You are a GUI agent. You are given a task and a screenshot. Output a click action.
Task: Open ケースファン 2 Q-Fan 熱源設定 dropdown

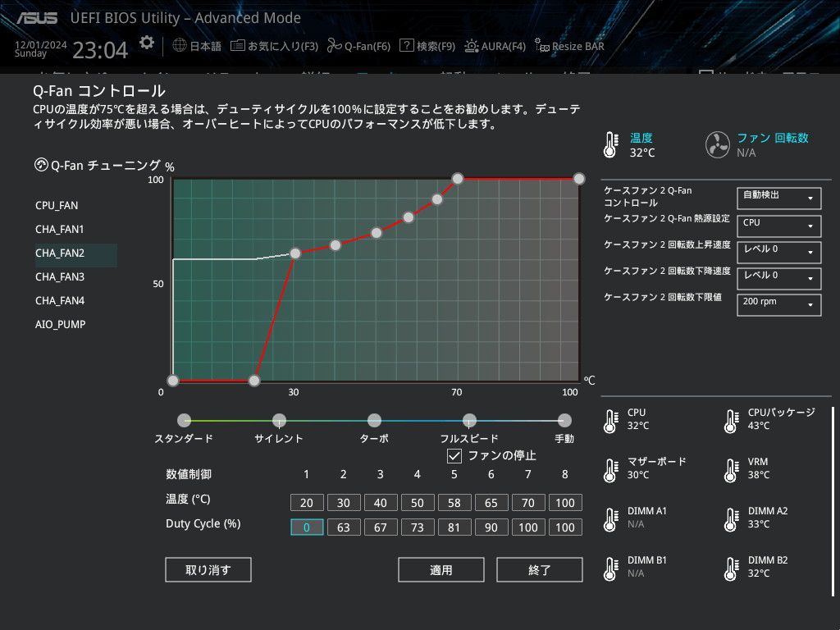(x=779, y=226)
